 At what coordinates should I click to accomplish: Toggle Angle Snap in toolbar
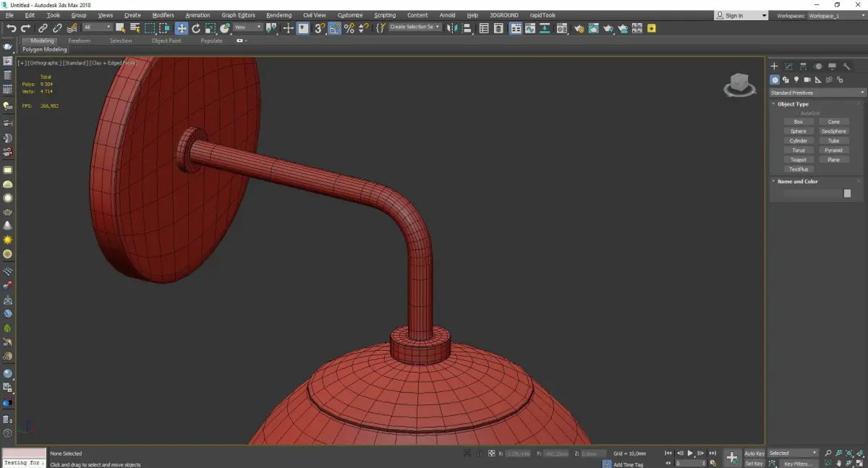coord(334,28)
